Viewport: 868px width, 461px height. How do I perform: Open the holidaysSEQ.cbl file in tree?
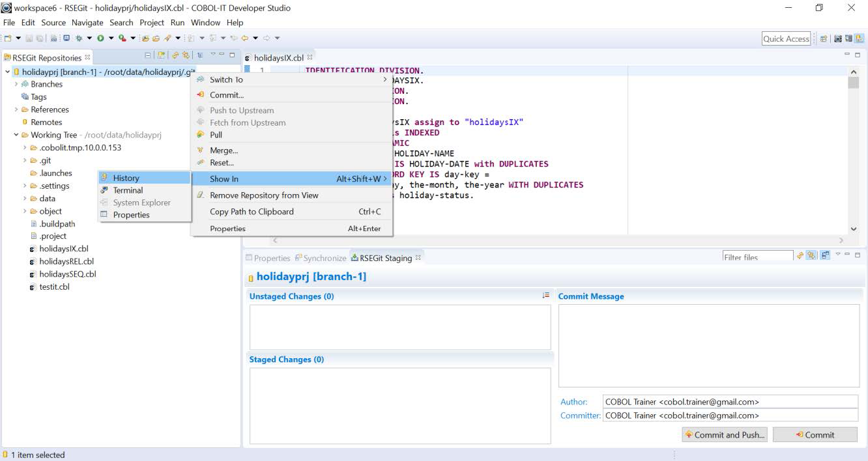(x=67, y=274)
